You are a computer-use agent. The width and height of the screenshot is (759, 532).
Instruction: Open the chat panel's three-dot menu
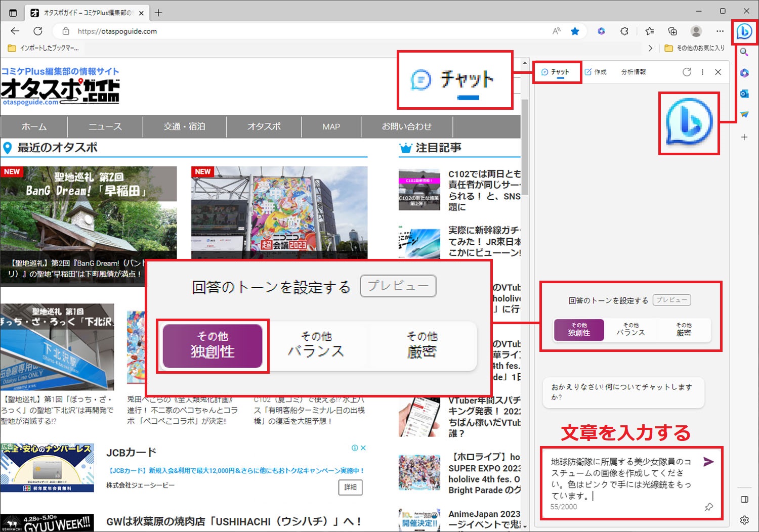702,72
